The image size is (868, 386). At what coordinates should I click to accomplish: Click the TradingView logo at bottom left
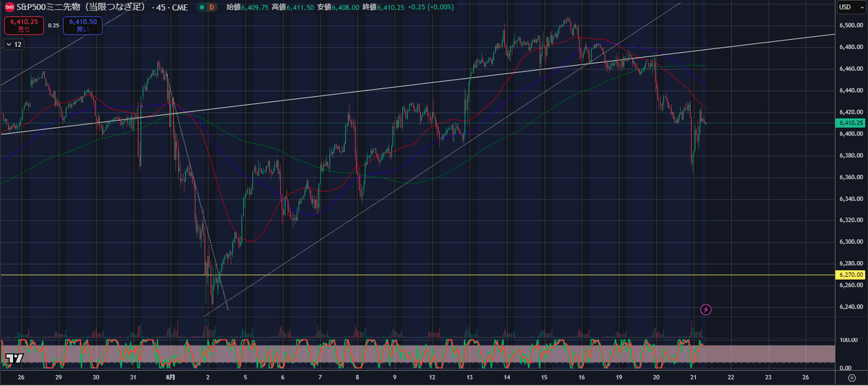[14, 359]
